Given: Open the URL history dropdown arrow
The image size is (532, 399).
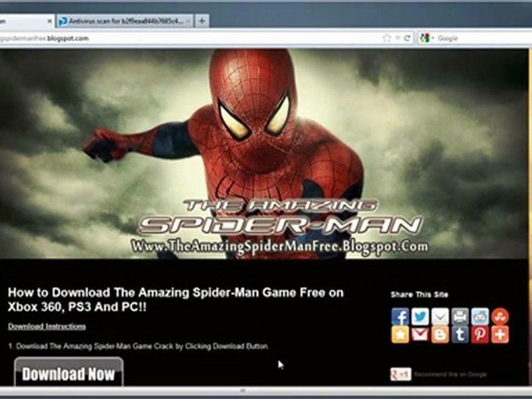Looking at the screenshot, I should point(398,38).
